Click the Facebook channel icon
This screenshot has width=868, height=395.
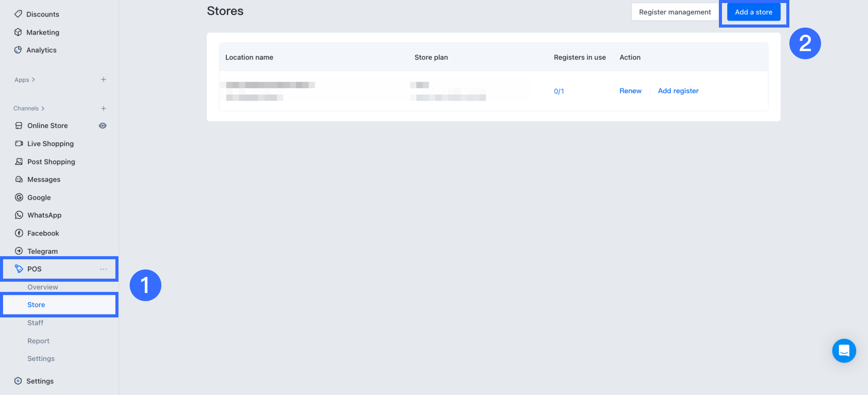[19, 233]
